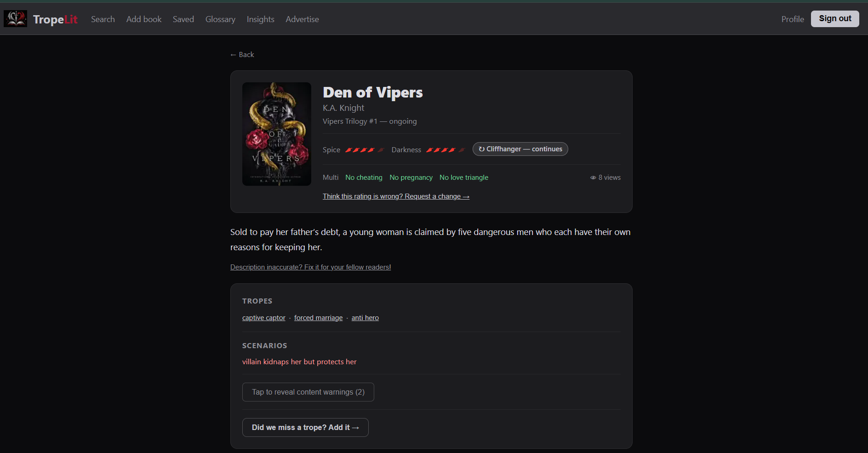
Task: Click the Den of Vipers cover thumbnail
Action: [277, 134]
